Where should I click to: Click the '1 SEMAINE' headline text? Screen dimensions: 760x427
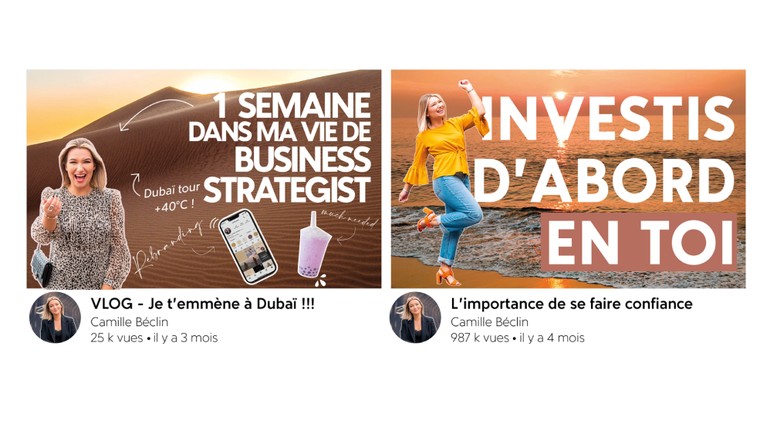pyautogui.click(x=292, y=105)
